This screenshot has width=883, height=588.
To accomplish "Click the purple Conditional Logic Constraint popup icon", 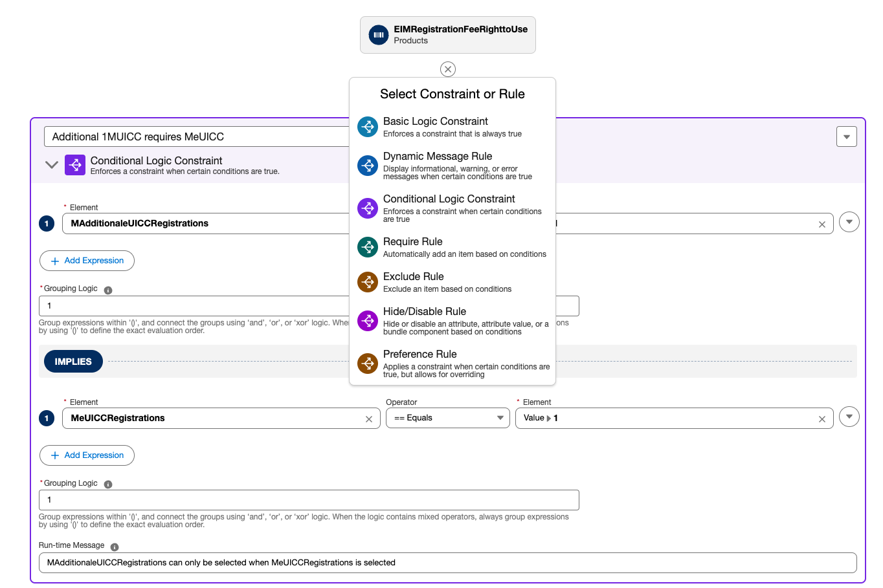I will coord(368,208).
